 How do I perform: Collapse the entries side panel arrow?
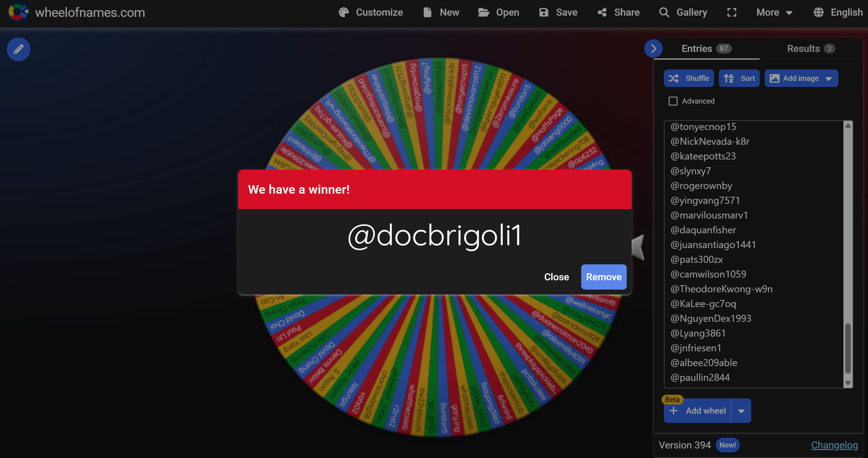click(x=653, y=49)
